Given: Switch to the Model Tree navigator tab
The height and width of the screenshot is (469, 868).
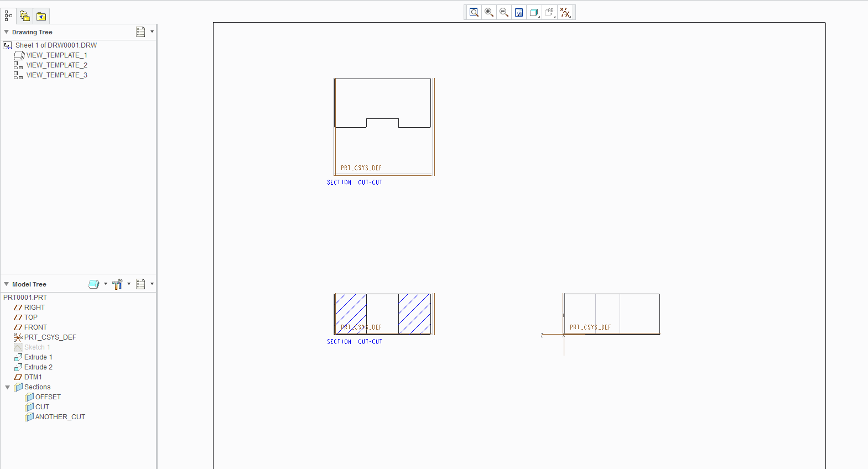Looking at the screenshot, I should click(x=8, y=16).
